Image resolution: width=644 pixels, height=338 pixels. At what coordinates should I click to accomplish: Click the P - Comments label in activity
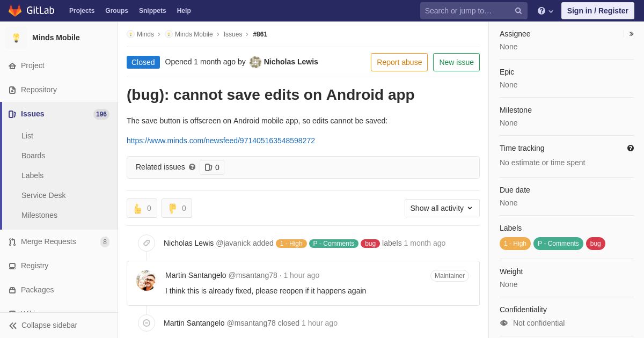334,244
